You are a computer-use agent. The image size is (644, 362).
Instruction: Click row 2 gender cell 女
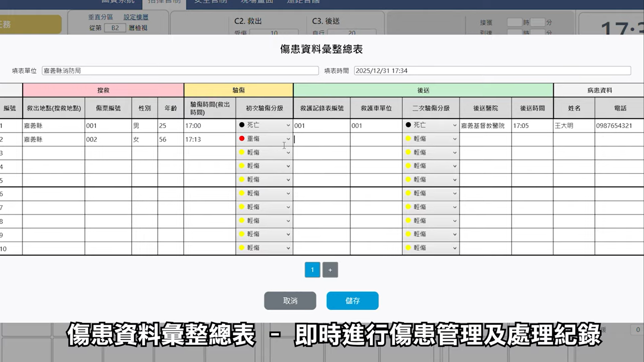[145, 139]
